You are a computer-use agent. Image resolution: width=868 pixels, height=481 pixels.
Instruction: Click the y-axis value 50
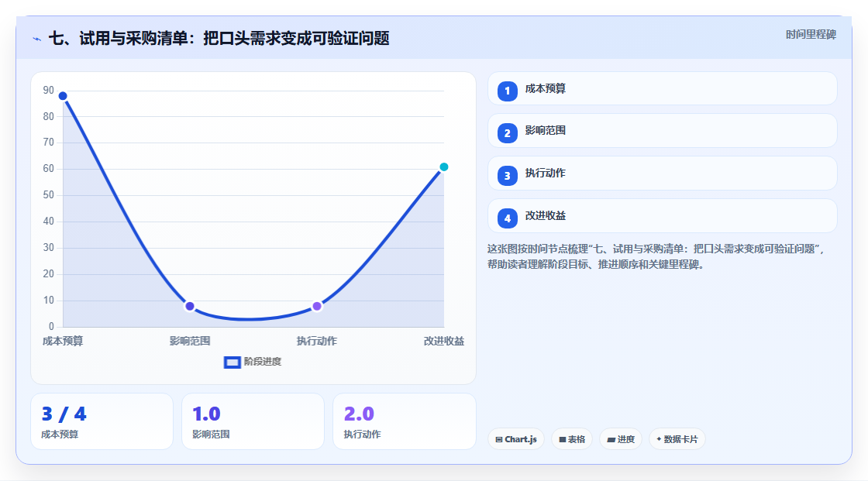[49, 195]
